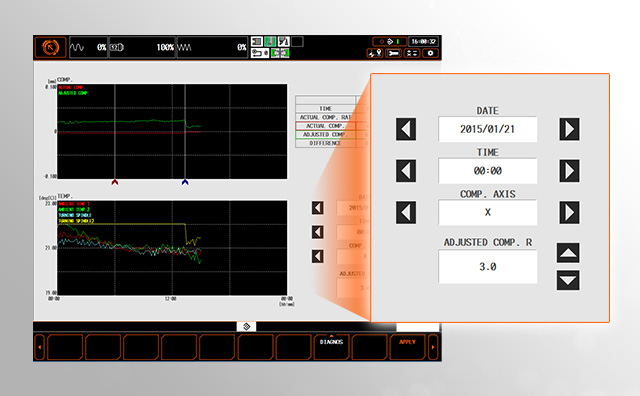The width and height of the screenshot is (640, 396).
Task: Click the orange circular home icon
Action: pos(50,47)
